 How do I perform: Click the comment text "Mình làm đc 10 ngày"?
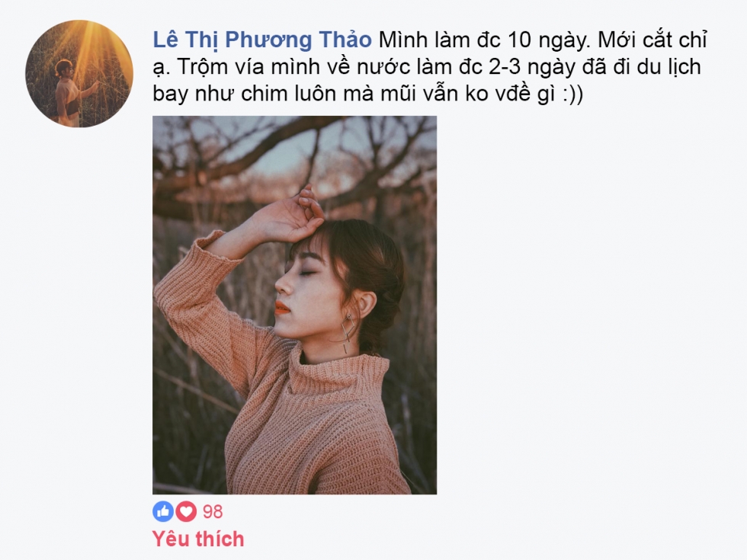485,40
